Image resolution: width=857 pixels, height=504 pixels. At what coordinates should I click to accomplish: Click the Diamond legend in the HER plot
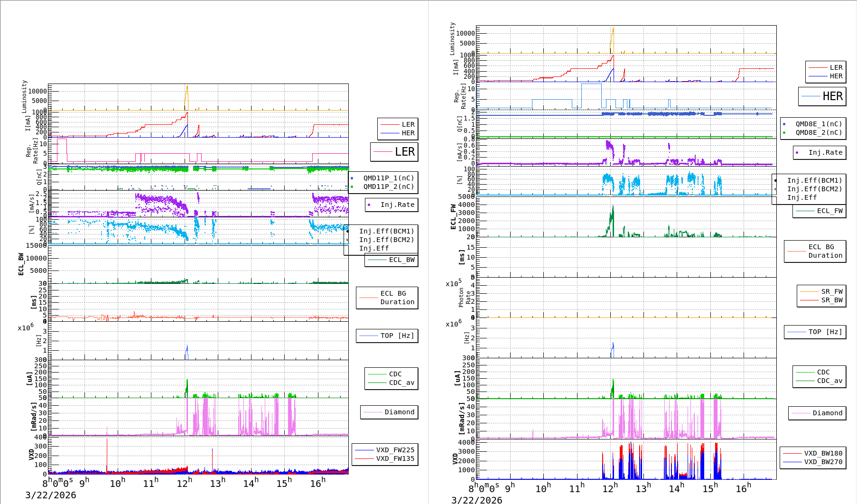(x=817, y=413)
